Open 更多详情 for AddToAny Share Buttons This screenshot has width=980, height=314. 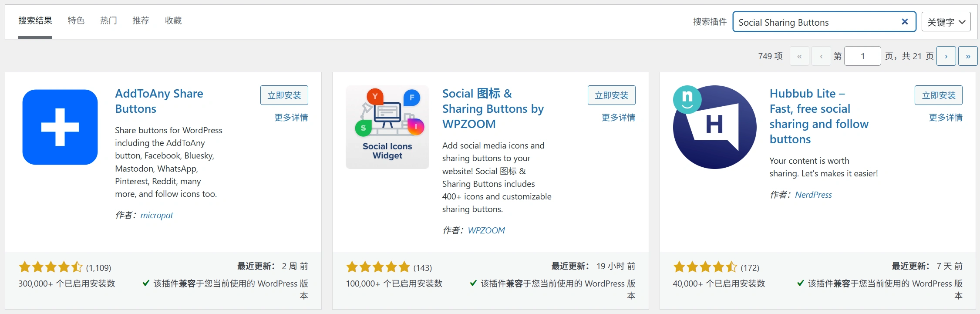click(291, 118)
